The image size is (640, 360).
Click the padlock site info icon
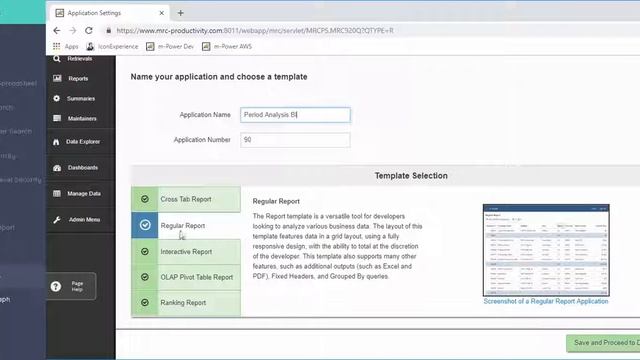[108, 31]
